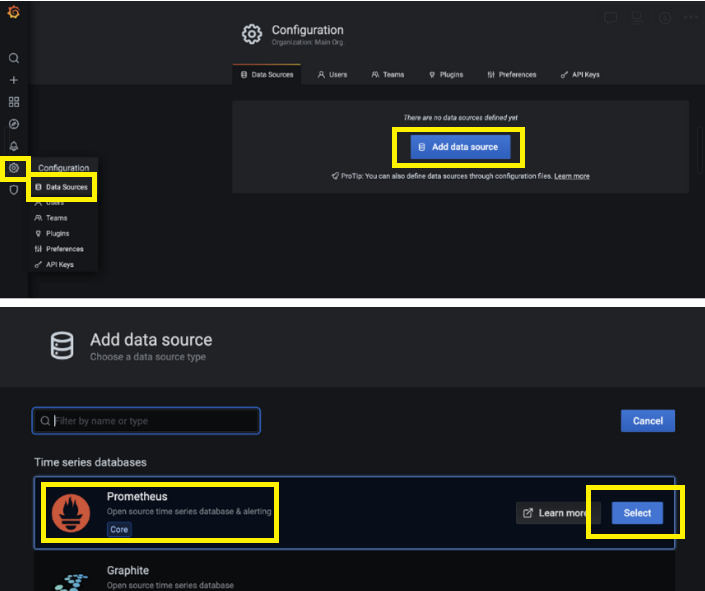Click the Graphite data source name

point(128,570)
